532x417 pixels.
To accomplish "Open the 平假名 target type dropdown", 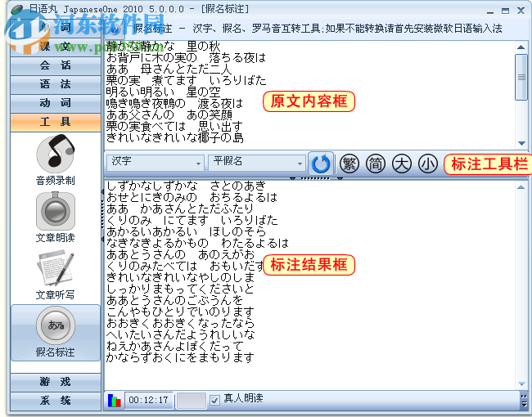I will pos(256,164).
